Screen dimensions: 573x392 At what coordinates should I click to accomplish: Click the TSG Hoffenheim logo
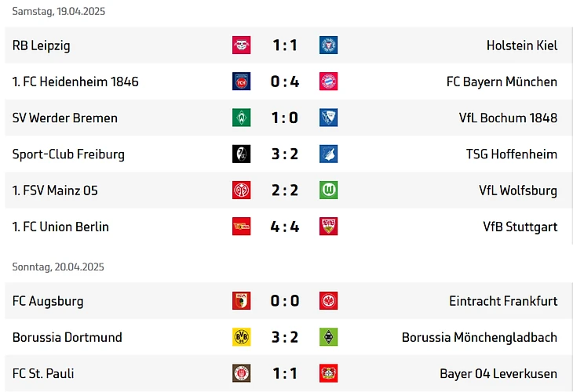[328, 154]
